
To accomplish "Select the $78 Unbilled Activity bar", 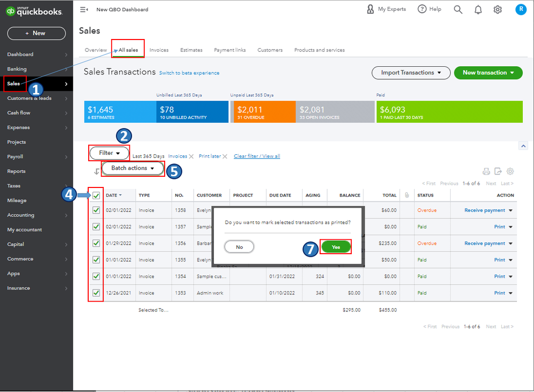I will pyautogui.click(x=192, y=112).
